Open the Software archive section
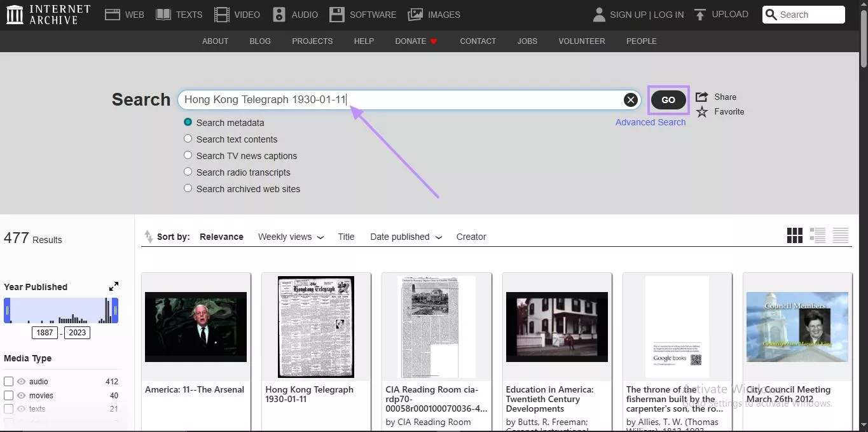This screenshot has width=868, height=432. tap(362, 14)
